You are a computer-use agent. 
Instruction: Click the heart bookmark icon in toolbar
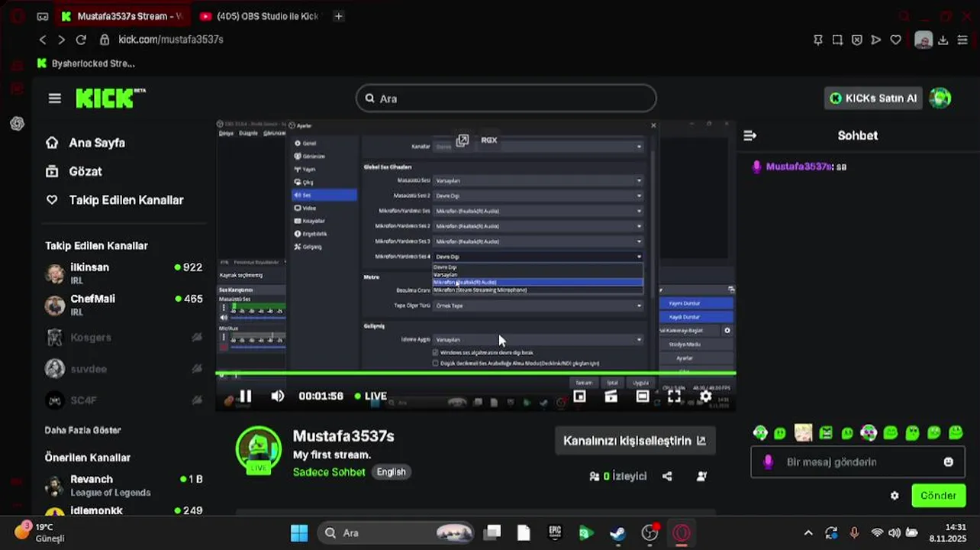[x=895, y=40]
